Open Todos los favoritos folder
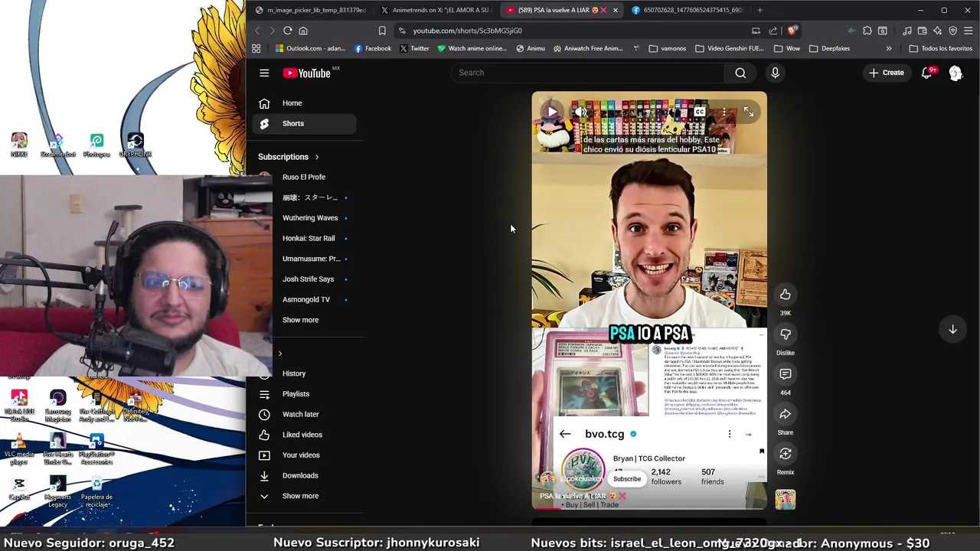Image resolution: width=980 pixels, height=551 pixels. 940,48
